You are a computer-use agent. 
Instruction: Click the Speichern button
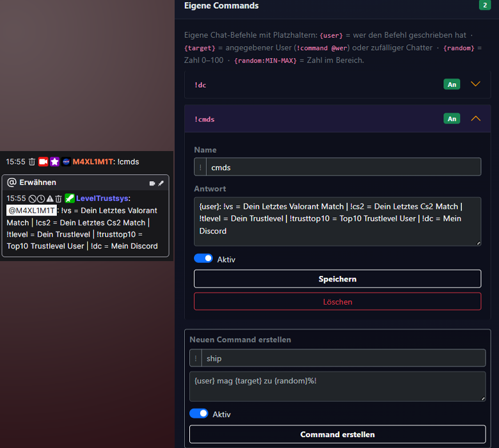point(337,279)
